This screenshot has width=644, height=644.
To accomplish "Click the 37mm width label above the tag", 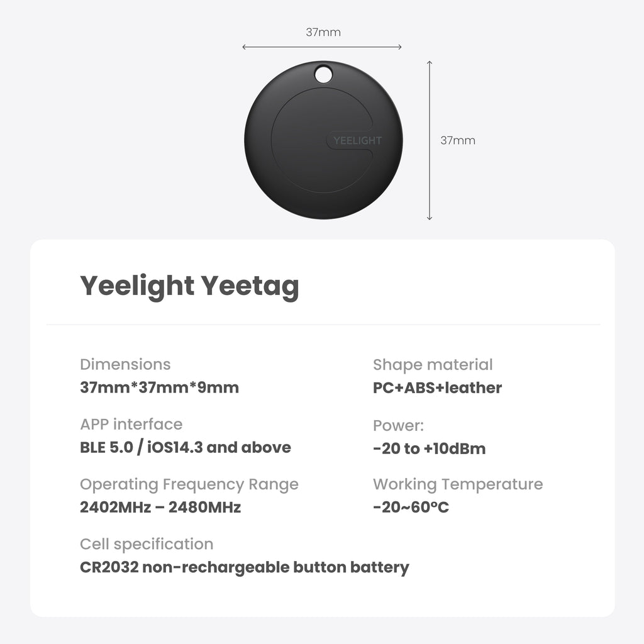I will pyautogui.click(x=323, y=32).
